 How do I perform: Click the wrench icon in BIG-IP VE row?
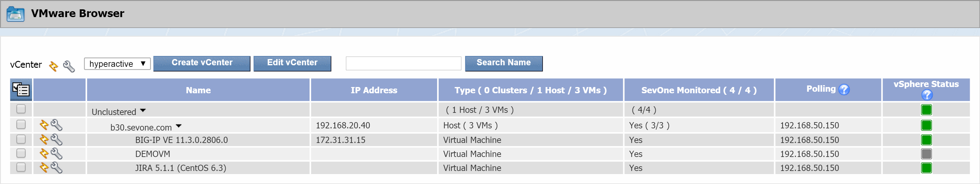coord(57,140)
